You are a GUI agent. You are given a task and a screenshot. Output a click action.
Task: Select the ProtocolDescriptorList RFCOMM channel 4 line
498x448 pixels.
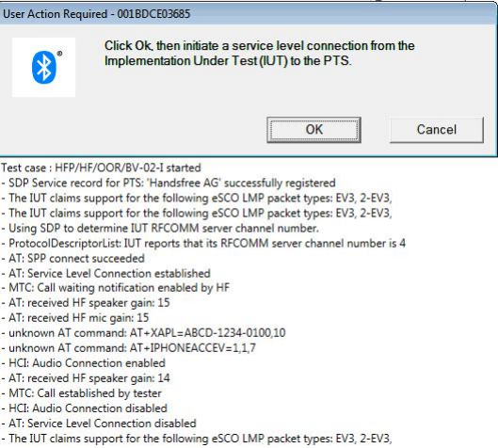pyautogui.click(x=203, y=243)
